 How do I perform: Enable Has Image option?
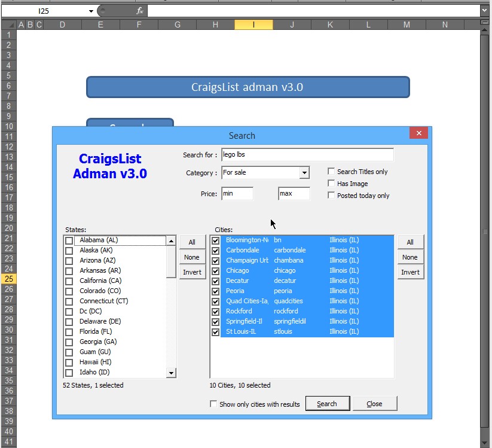pos(331,184)
